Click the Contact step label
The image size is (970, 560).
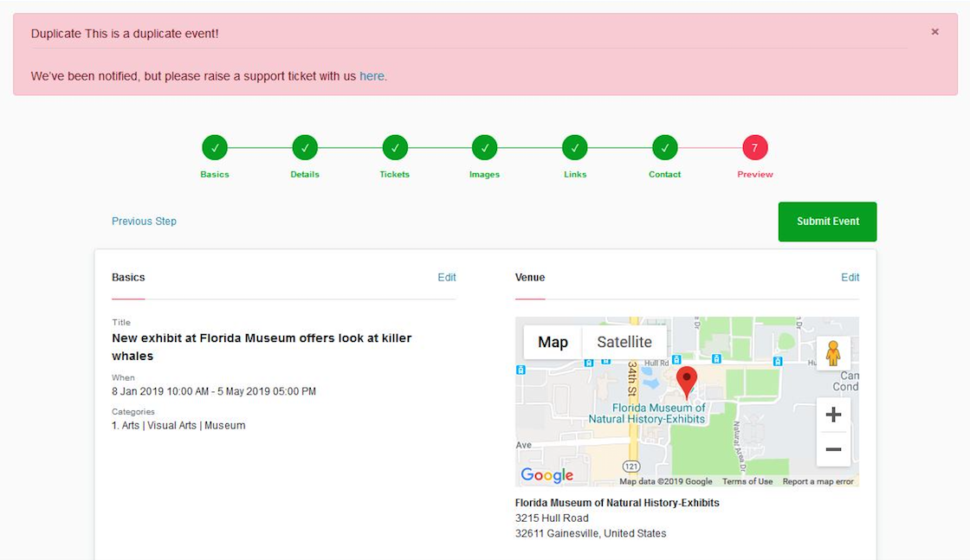coord(665,174)
